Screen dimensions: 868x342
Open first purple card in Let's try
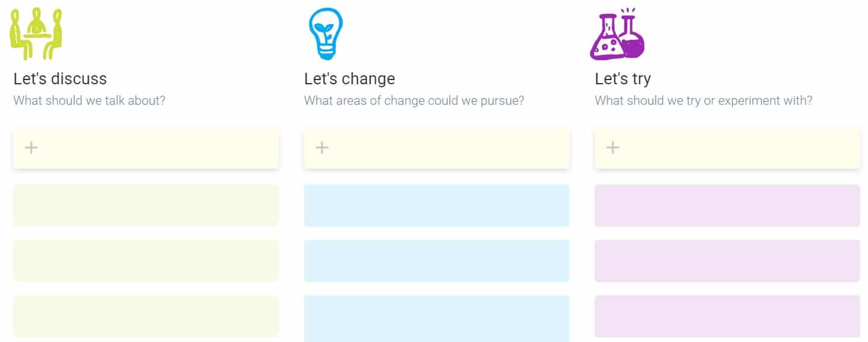click(x=727, y=205)
